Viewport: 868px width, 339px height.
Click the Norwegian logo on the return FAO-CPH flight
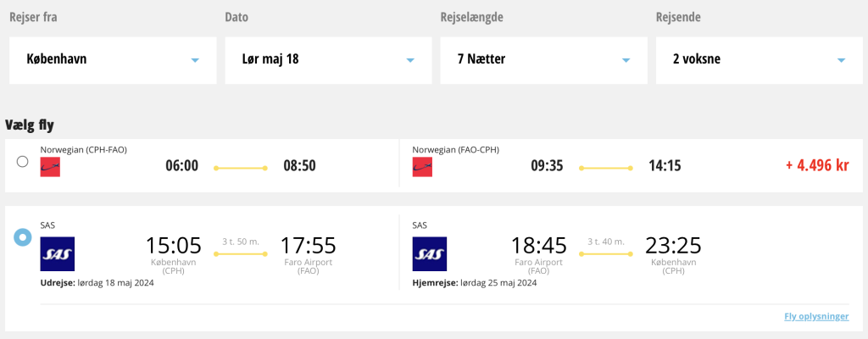click(x=422, y=167)
